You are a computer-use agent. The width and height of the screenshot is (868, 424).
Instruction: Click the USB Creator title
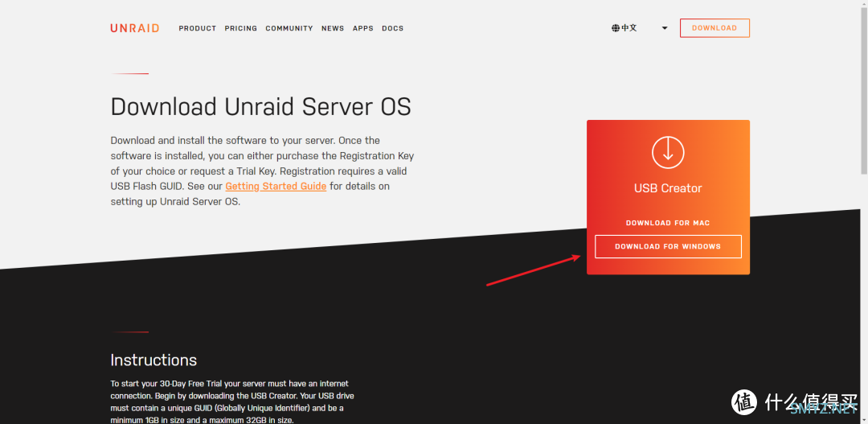click(x=668, y=188)
